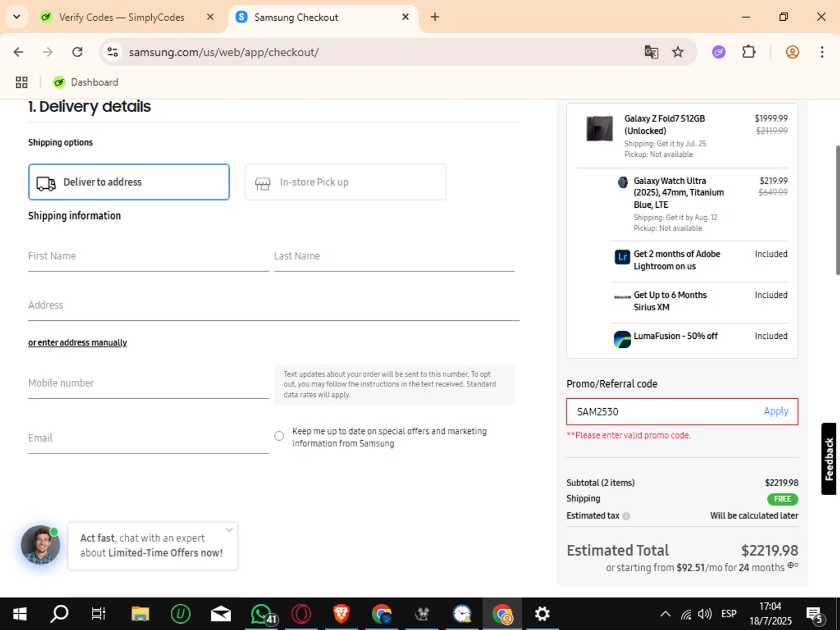Click Galaxy Watch Ultra thumbnail
This screenshot has height=630, width=840.
coord(623,182)
